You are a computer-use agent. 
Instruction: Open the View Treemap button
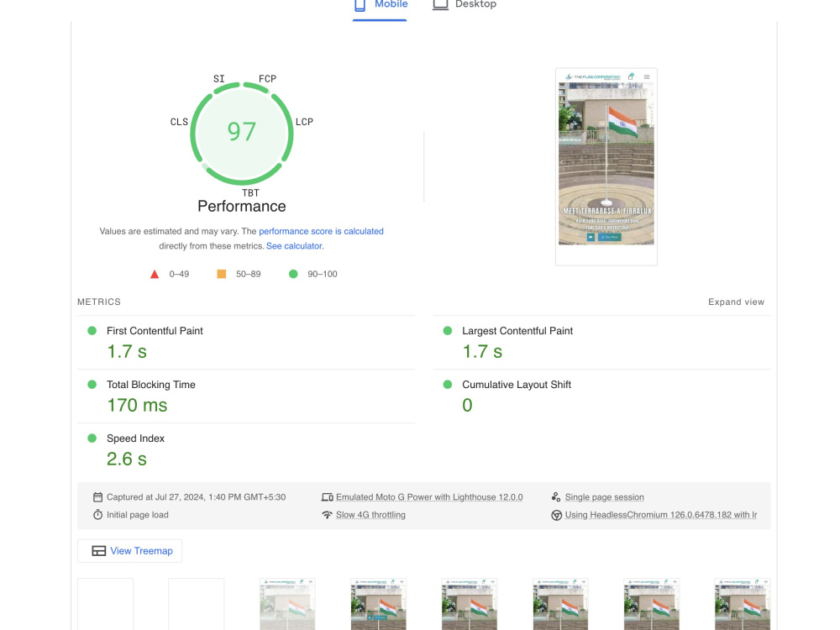tap(129, 551)
